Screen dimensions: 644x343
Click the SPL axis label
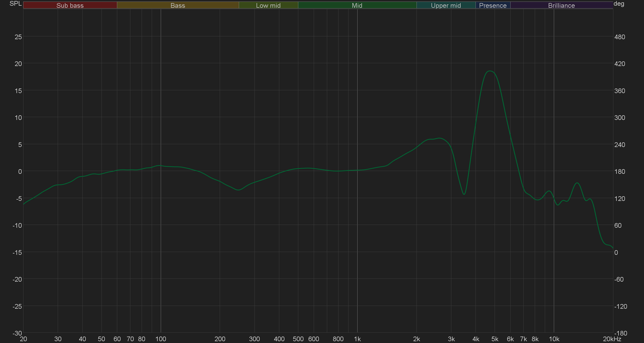15,4
